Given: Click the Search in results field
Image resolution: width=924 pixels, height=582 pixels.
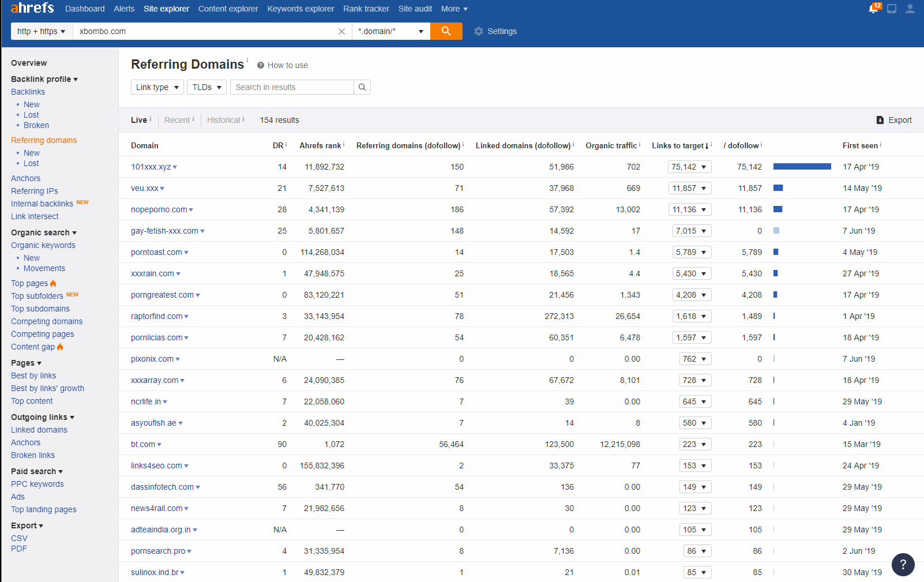Looking at the screenshot, I should [292, 87].
